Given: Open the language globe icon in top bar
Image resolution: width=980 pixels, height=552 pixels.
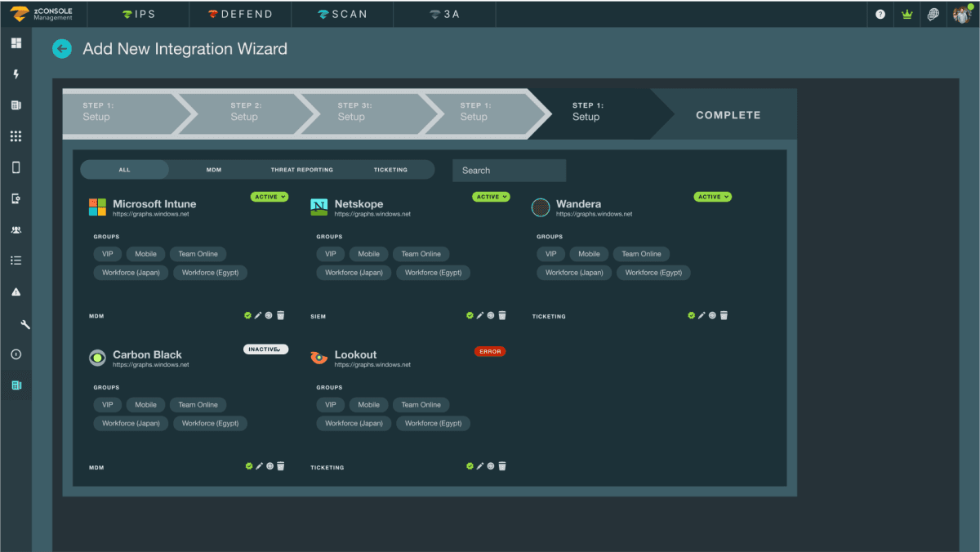Looking at the screenshot, I should pyautogui.click(x=933, y=14).
